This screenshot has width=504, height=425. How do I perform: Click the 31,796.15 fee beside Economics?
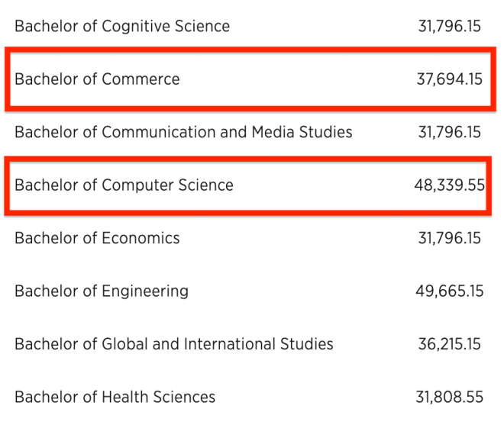coord(449,238)
